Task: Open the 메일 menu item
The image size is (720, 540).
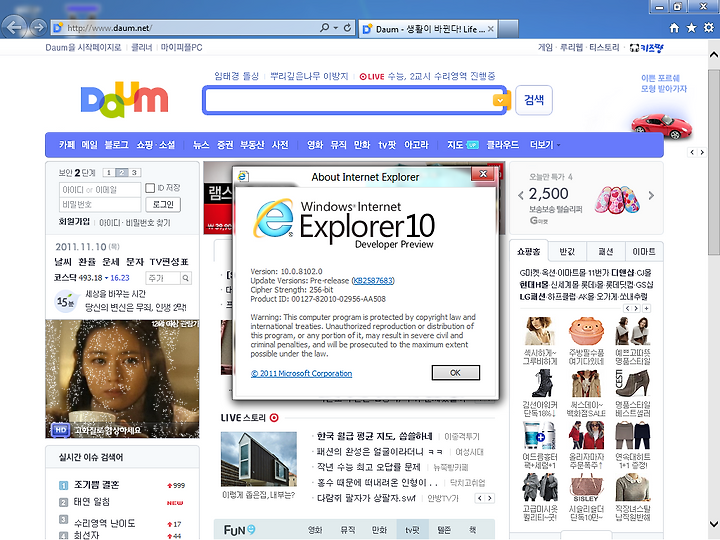Action: point(90,145)
